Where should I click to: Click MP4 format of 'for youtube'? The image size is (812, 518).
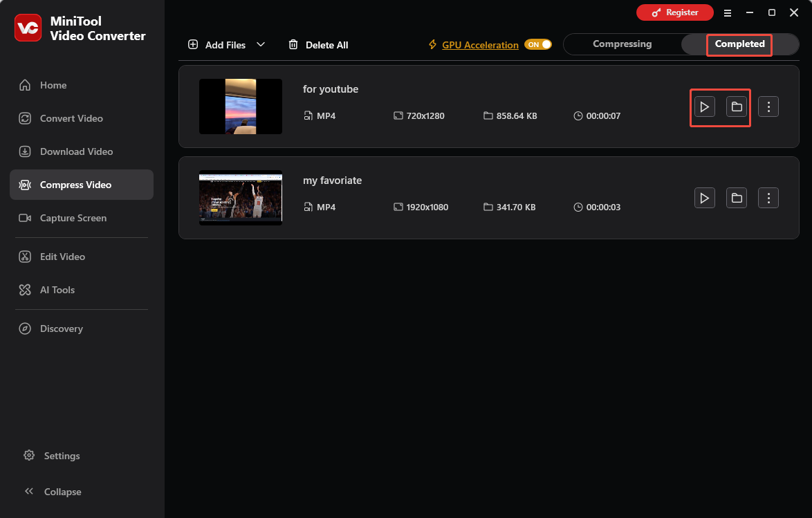pyautogui.click(x=326, y=116)
